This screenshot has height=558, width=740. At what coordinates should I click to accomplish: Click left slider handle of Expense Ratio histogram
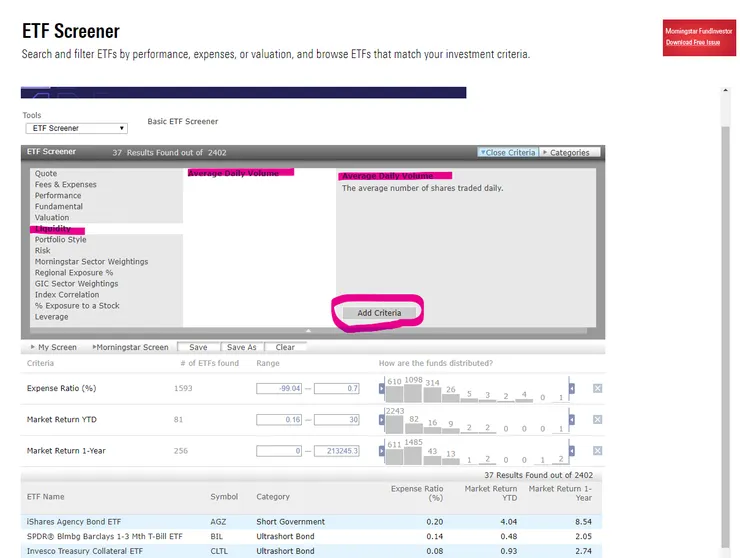coord(382,389)
